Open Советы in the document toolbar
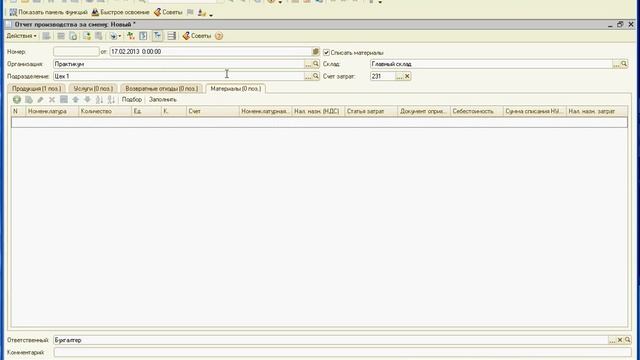Image resolution: width=640 pixels, height=360 pixels. (x=197, y=36)
